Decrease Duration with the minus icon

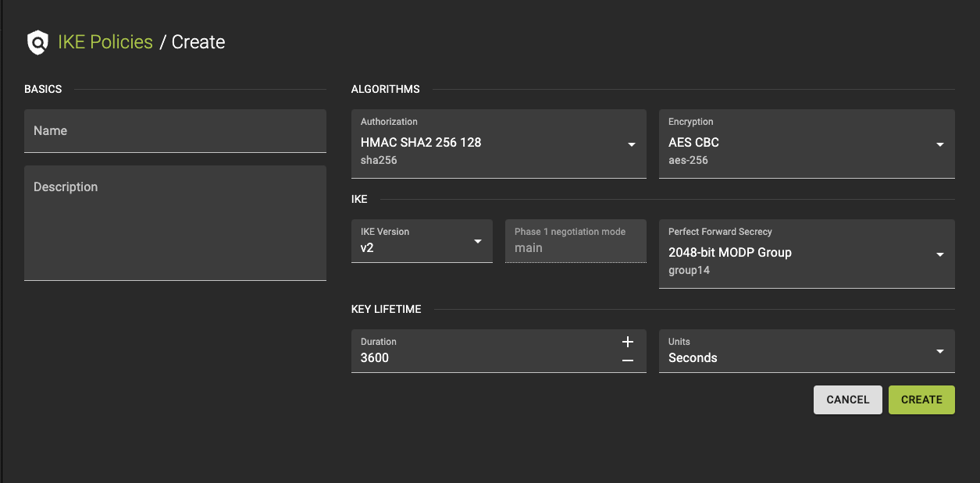628,360
